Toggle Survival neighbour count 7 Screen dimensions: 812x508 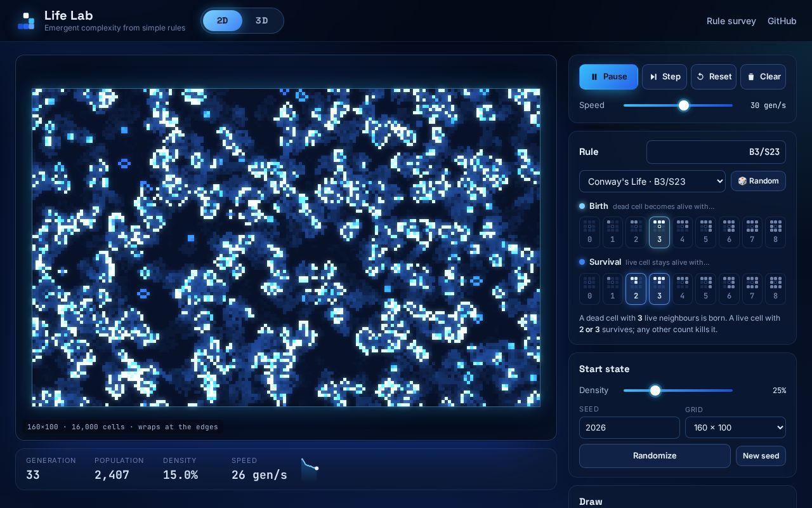(x=752, y=289)
